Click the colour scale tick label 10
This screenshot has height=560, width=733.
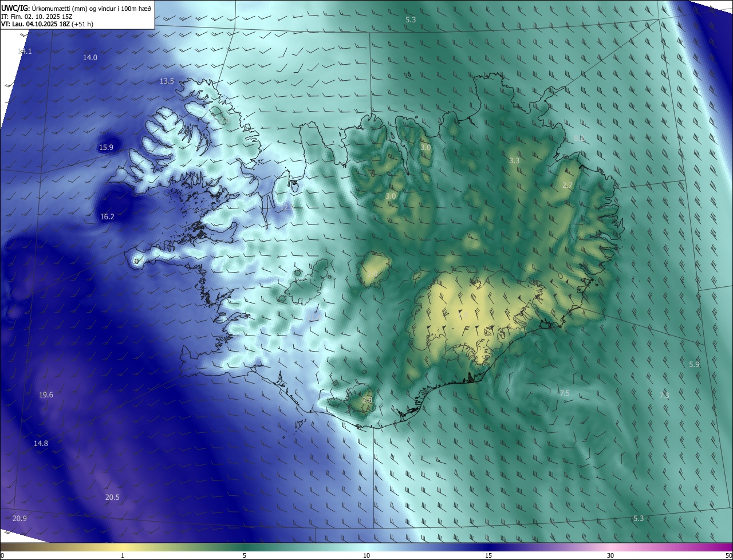366,555
